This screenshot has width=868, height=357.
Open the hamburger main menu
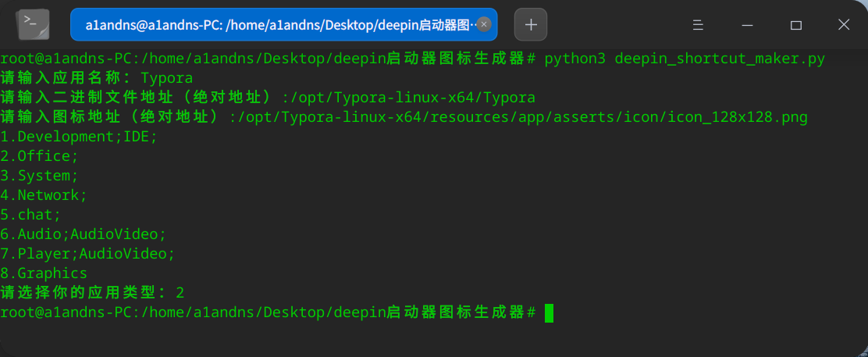click(x=698, y=25)
